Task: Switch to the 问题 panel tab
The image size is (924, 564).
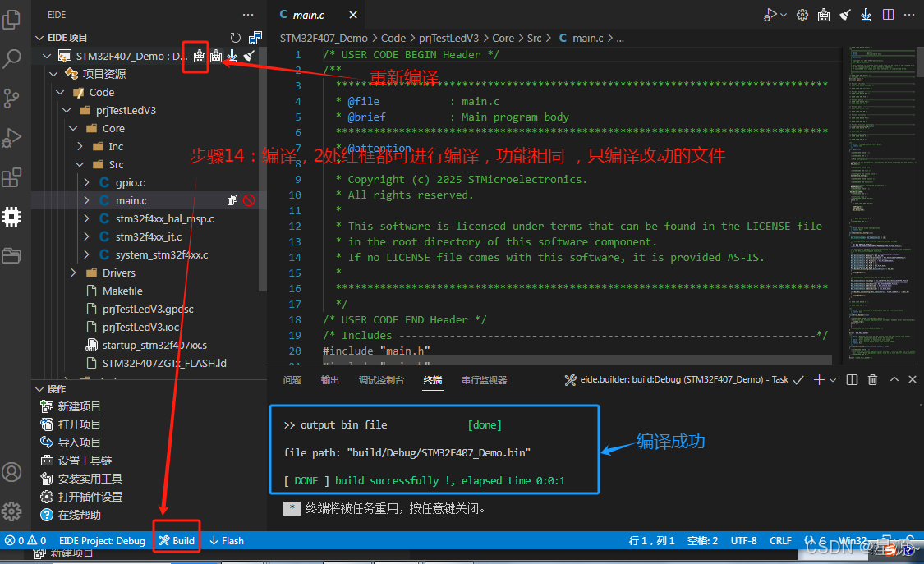Action: click(292, 380)
